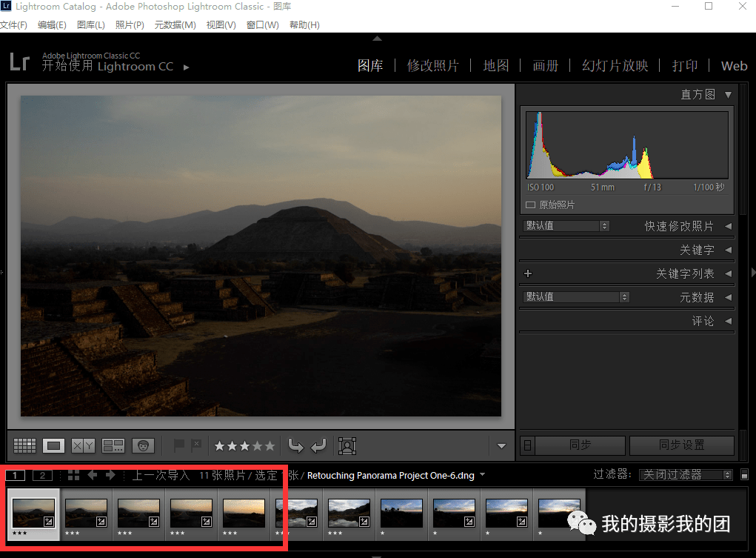Enable the 原始照片 checkbox
Screen dimensions: 756x558
[x=530, y=205]
